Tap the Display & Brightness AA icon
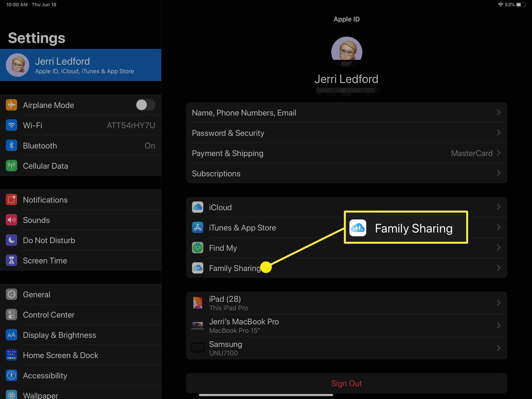This screenshot has width=532, height=399. pos(11,335)
